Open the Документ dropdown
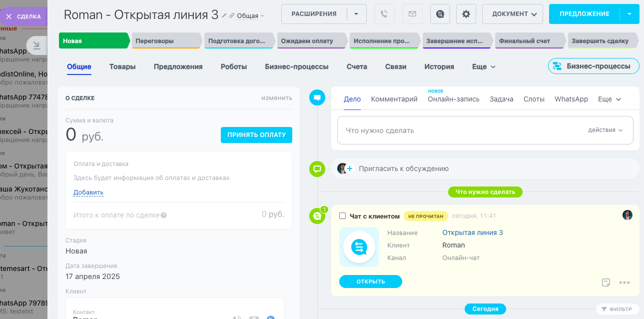Viewport: 644px width, 319px height. 513,14
